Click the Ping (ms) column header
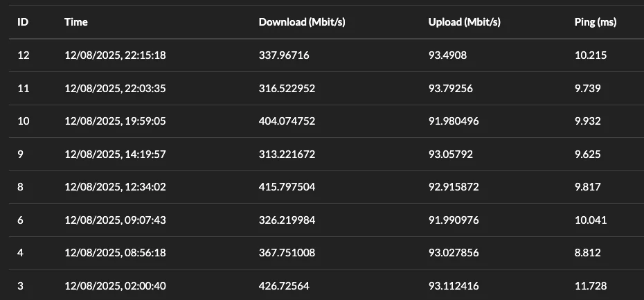644x300 pixels. click(595, 22)
